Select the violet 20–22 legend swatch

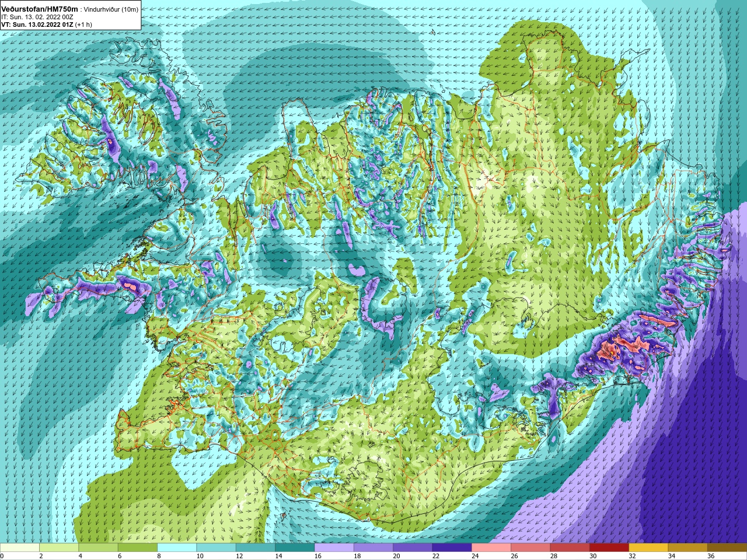pos(413,548)
